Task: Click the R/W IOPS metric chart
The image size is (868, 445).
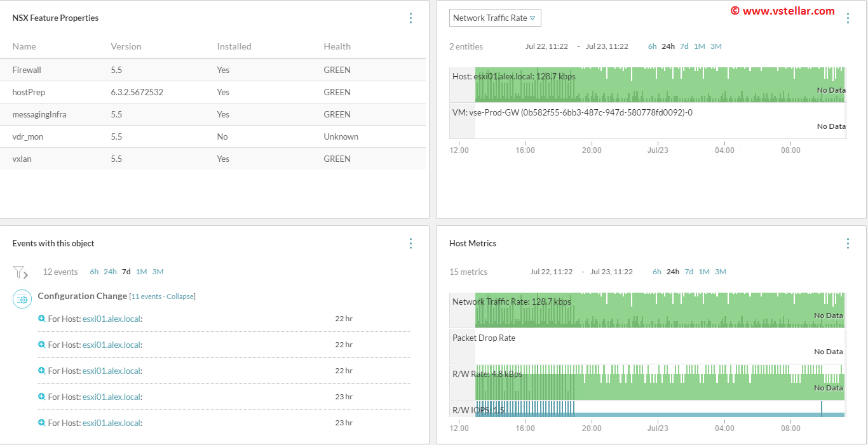Action: tap(647, 409)
